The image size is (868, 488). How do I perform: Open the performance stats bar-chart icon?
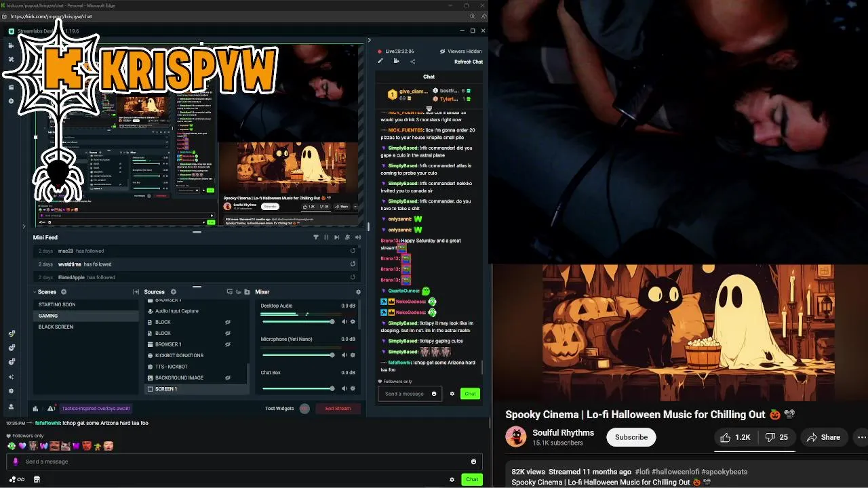coord(35,409)
